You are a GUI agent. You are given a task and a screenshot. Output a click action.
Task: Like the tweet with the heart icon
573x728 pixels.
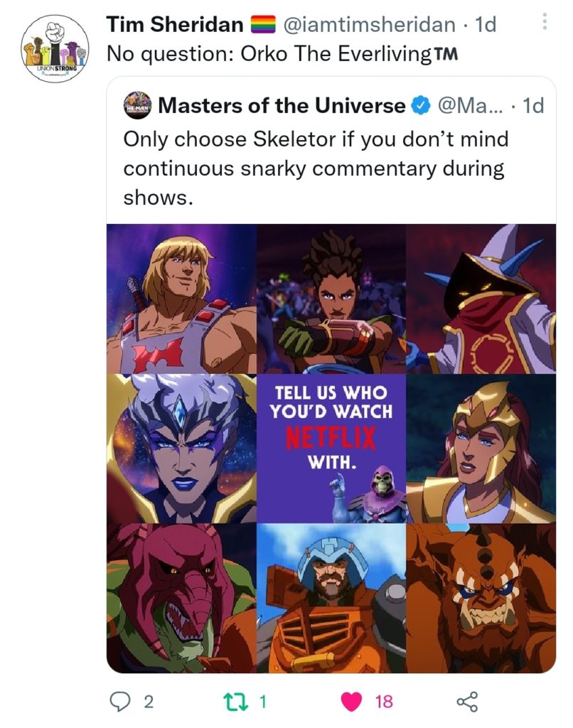point(351,702)
